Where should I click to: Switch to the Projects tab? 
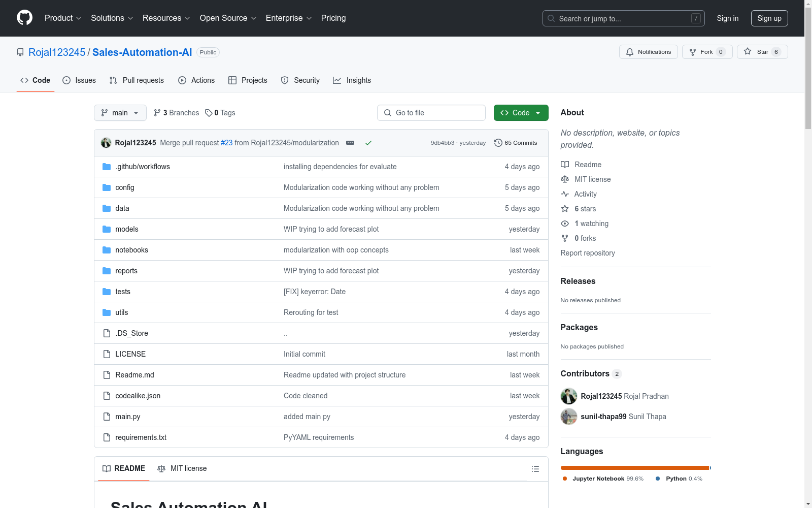pyautogui.click(x=248, y=80)
